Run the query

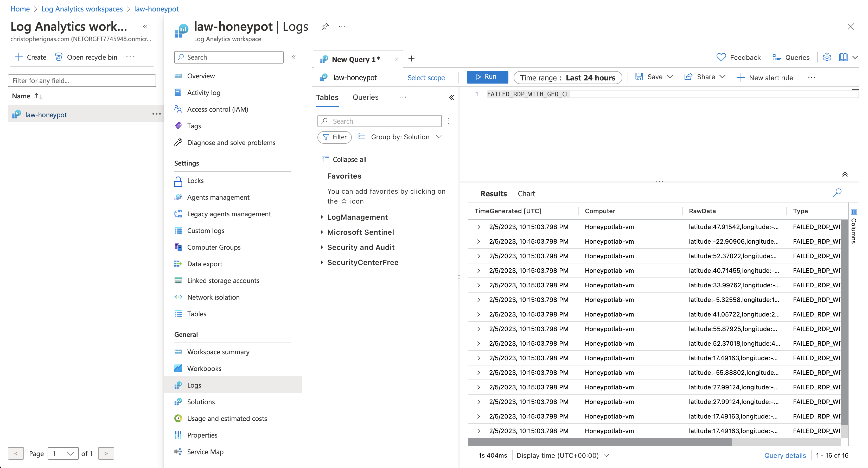click(487, 77)
